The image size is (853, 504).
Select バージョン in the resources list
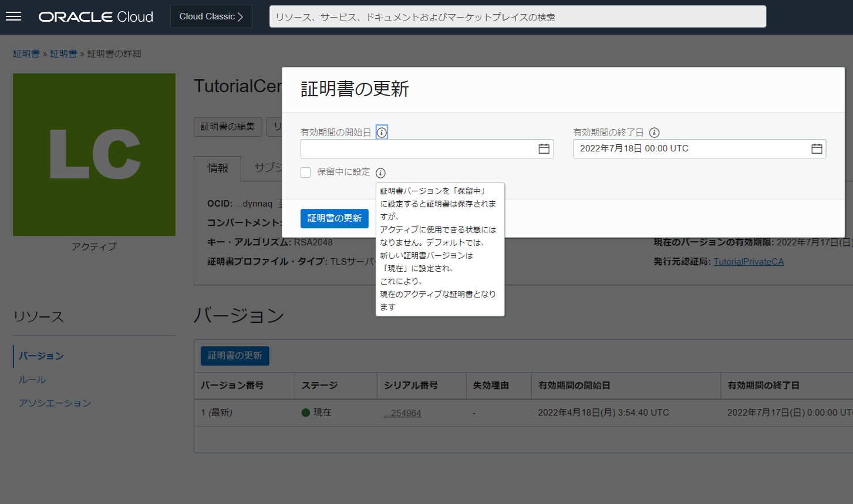41,356
